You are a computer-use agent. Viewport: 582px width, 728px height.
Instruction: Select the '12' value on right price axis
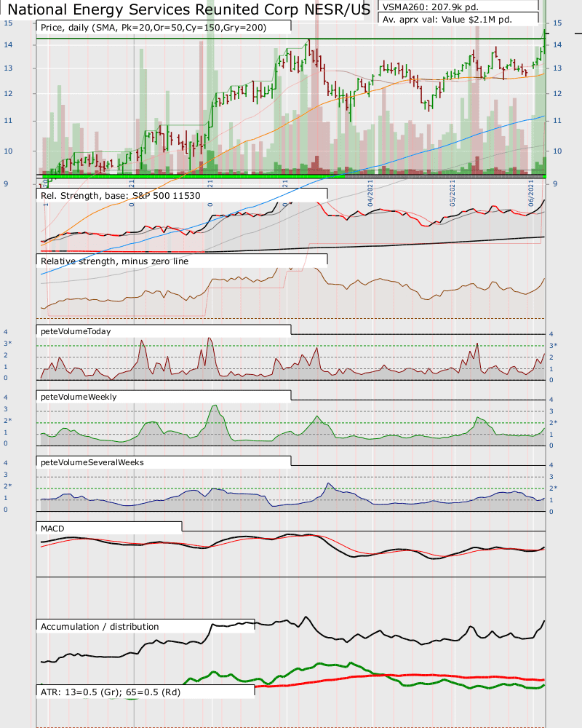pyautogui.click(x=557, y=93)
